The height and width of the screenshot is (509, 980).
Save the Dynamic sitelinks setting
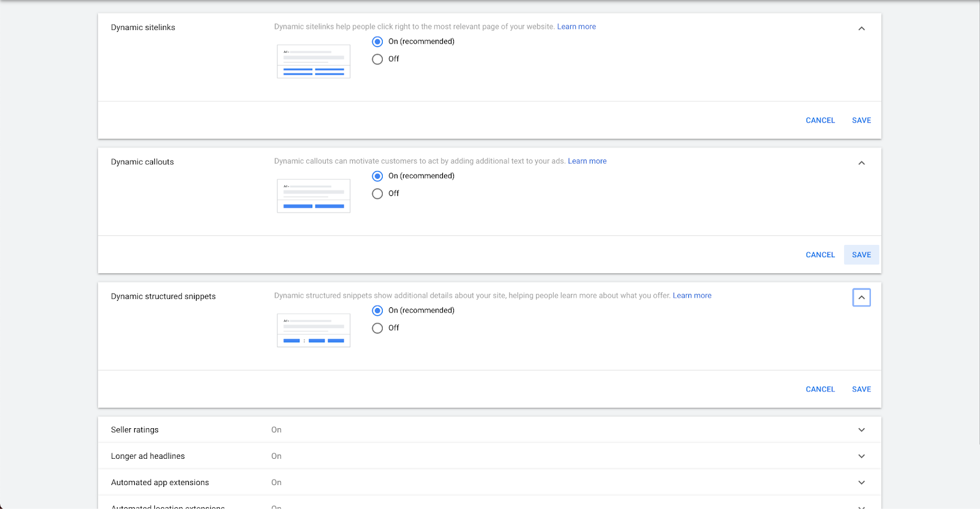tap(861, 121)
